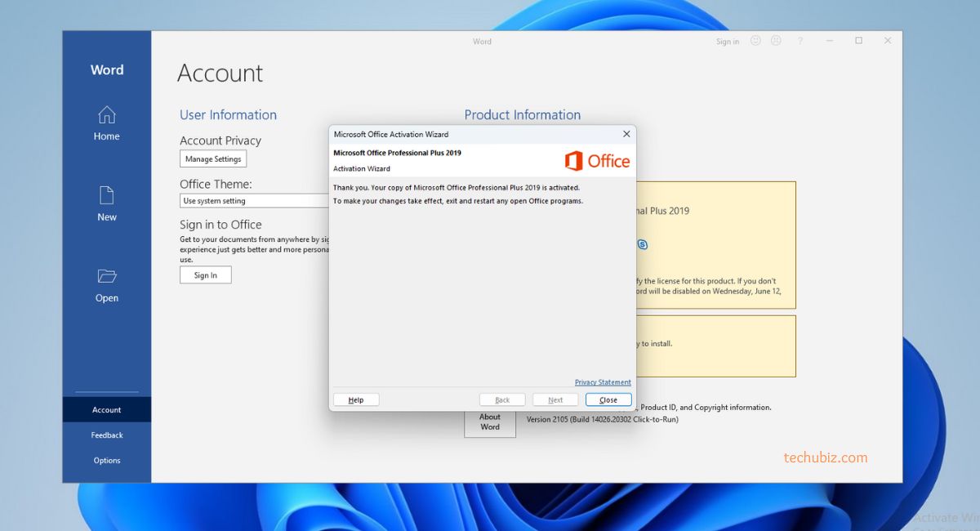Open Options from the sidebar

tap(106, 461)
